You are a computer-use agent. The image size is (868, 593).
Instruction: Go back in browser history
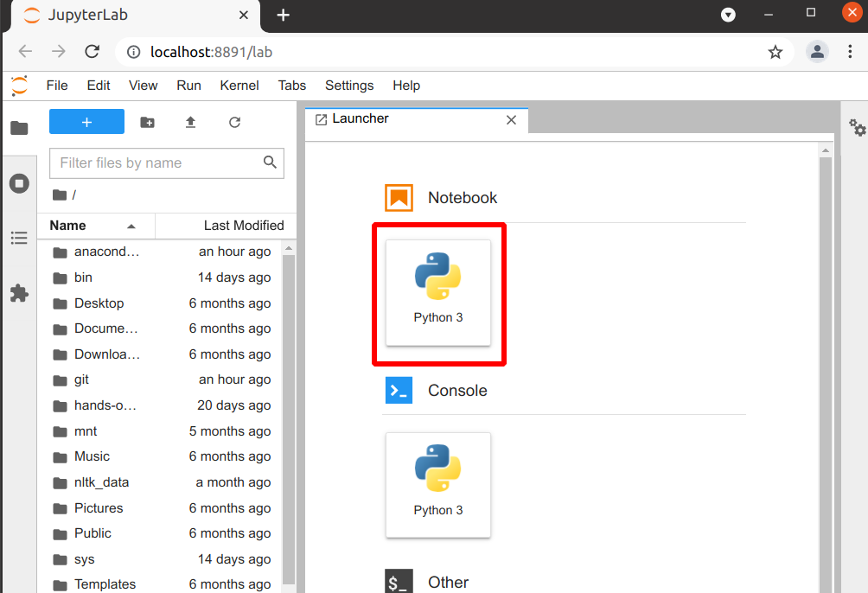tap(25, 52)
